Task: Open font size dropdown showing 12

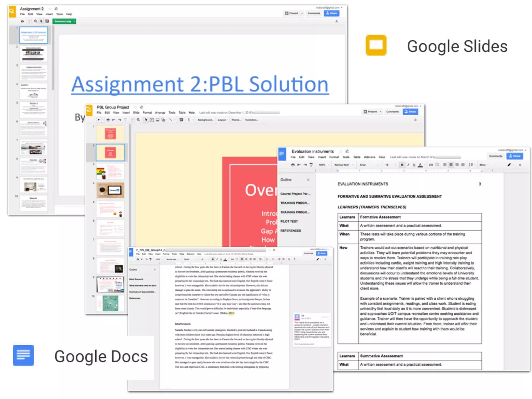Action: click(x=390, y=165)
